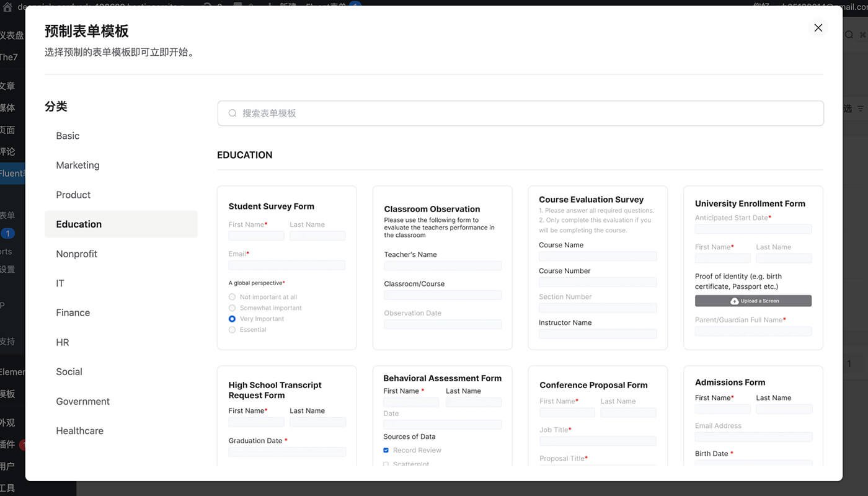The image size is (868, 496).
Task: Pick the Classroom Observation template card
Action: click(442, 267)
